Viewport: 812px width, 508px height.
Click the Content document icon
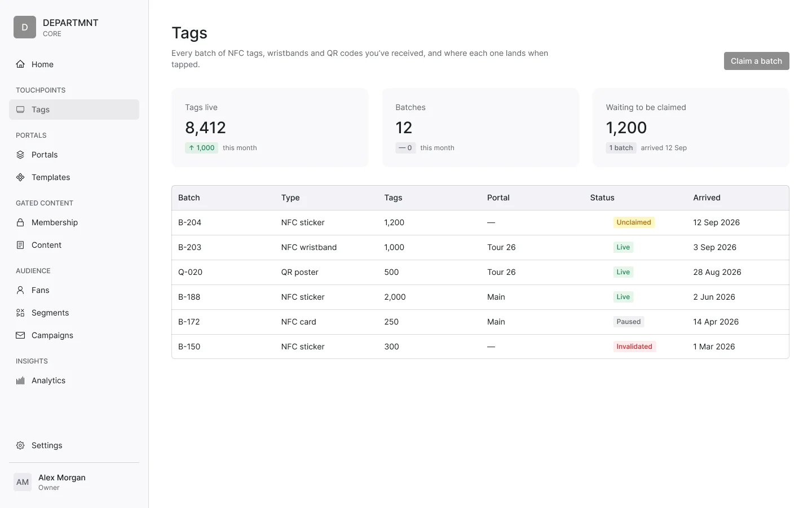(x=20, y=245)
